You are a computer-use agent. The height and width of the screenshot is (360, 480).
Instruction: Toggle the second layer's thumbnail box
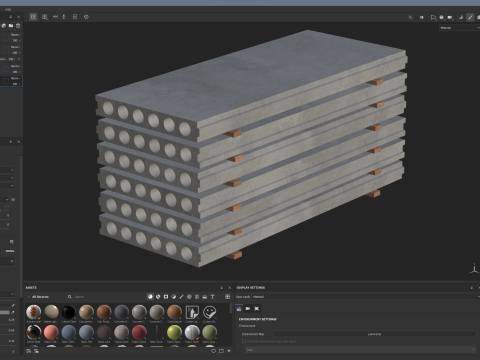click(6, 50)
